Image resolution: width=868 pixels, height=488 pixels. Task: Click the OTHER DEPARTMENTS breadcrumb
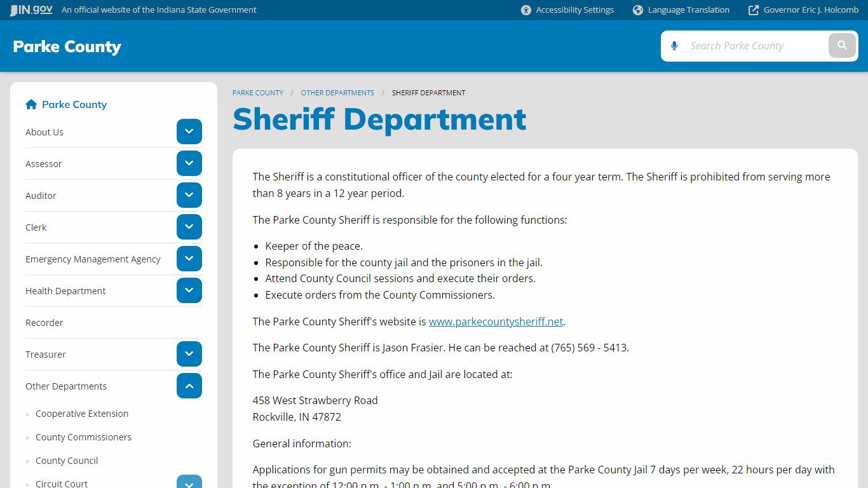[337, 93]
